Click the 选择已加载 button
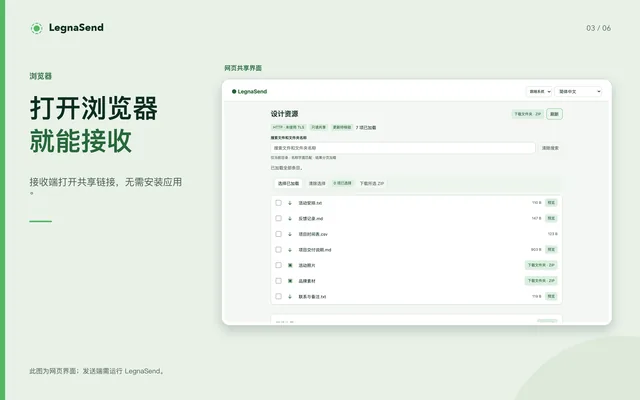Screen dimensions: 640x400 click(288, 184)
